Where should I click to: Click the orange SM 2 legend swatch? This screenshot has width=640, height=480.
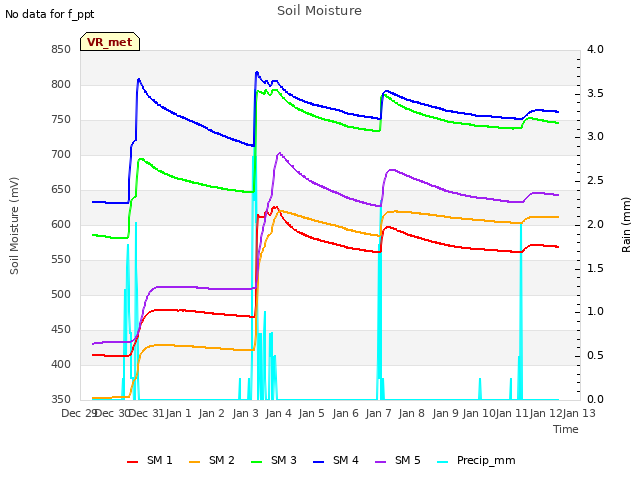[194, 462]
